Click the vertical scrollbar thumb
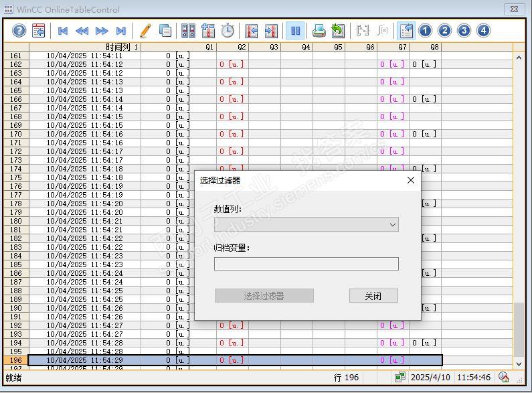The image size is (532, 393). click(x=519, y=329)
